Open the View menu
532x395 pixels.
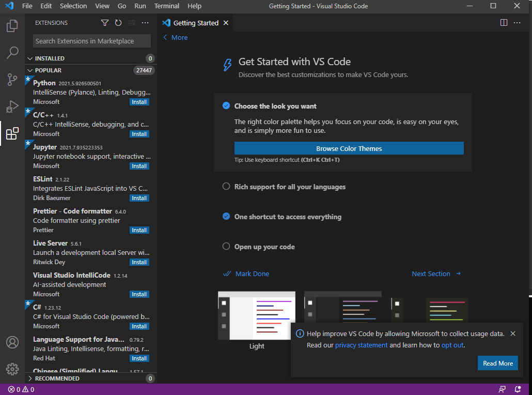[x=102, y=6]
